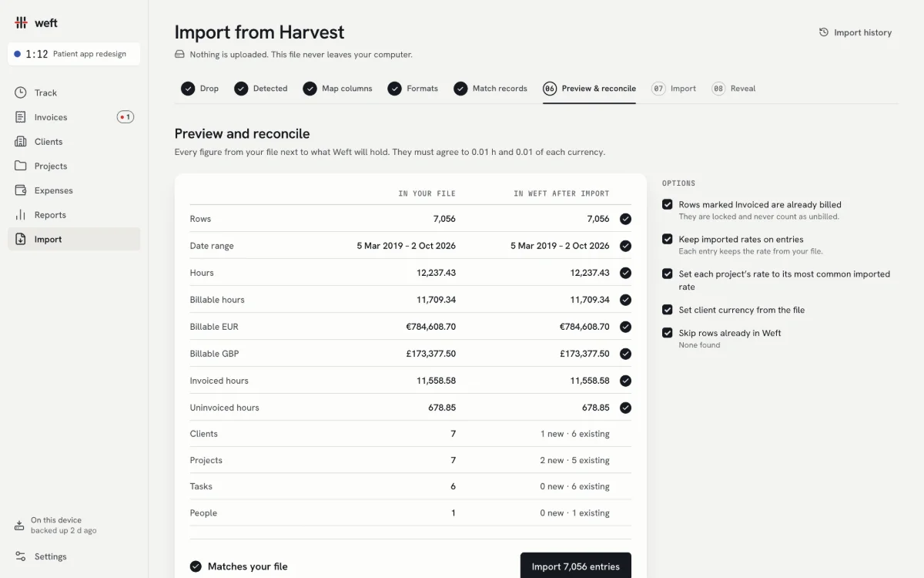Uncheck Rows marked Invoiced are already billed
The width and height of the screenshot is (924, 578).
point(668,204)
